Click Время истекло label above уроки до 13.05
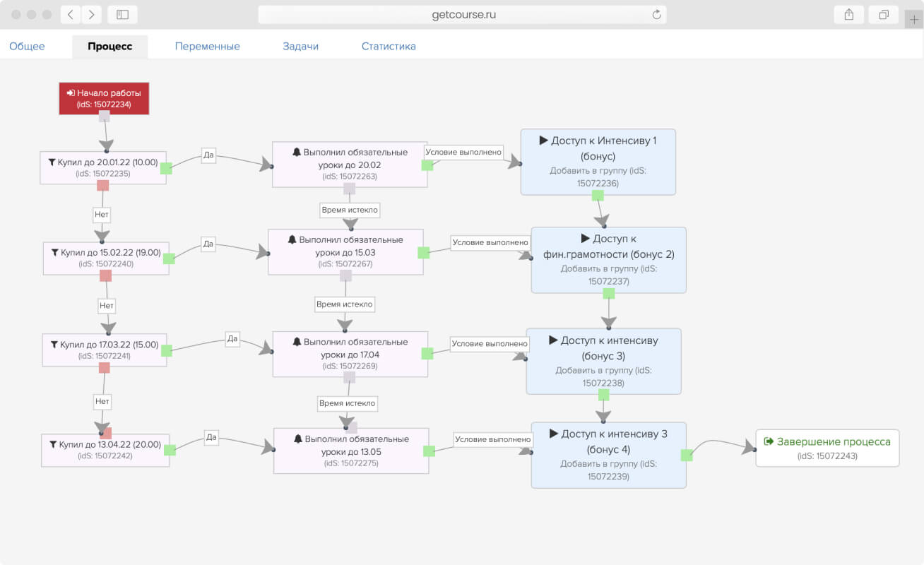 [348, 403]
